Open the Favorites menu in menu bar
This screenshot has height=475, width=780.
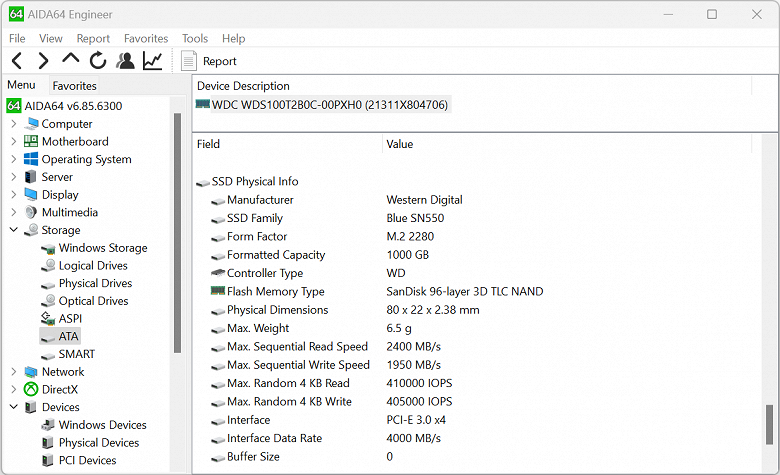(x=146, y=38)
